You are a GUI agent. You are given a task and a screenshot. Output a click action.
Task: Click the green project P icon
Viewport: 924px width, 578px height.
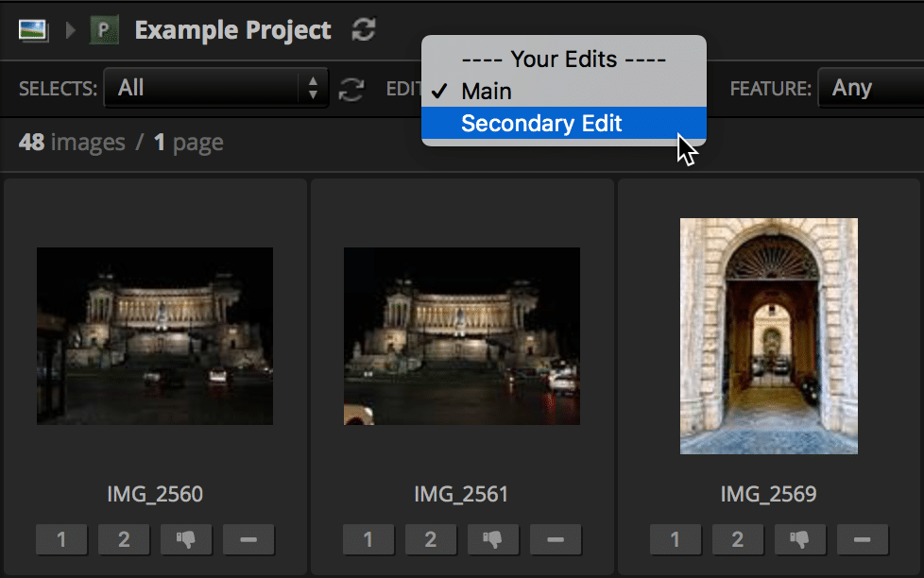click(x=104, y=30)
